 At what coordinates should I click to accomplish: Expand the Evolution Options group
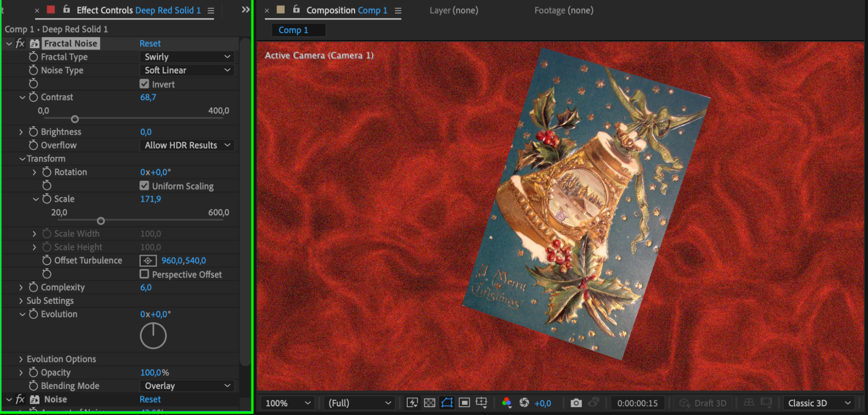tap(21, 359)
